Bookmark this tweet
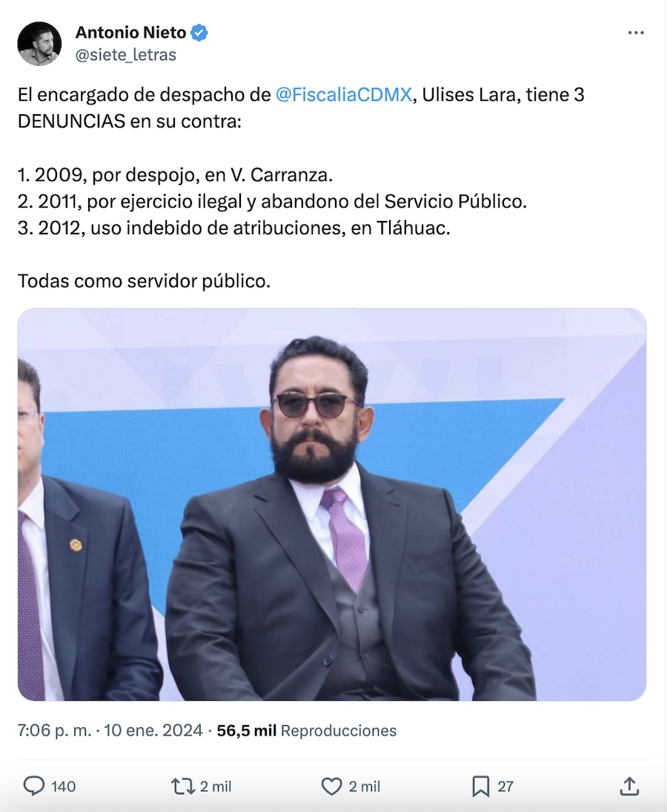Screen dimensions: 667x812 pos(480,786)
